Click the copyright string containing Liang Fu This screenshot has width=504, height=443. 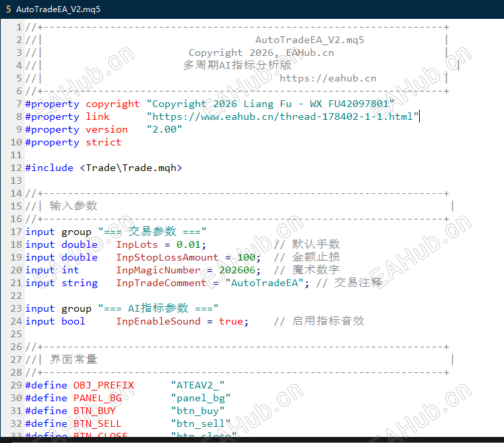pos(271,104)
